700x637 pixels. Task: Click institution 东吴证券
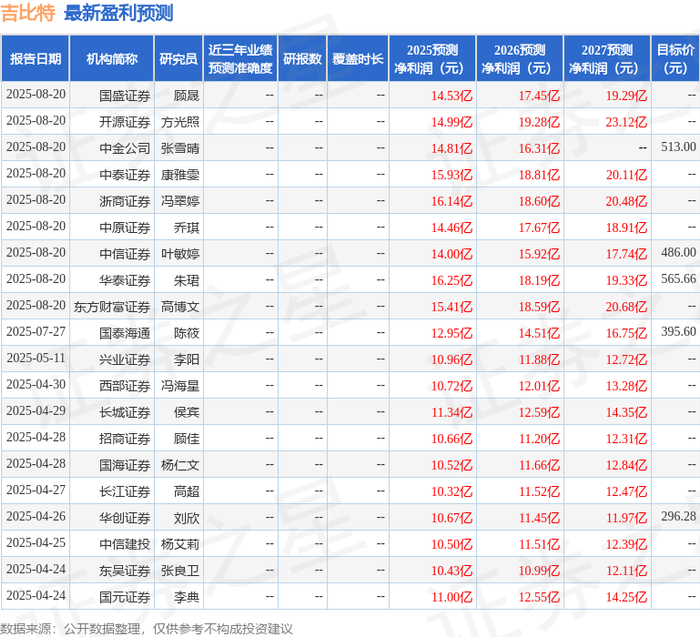pyautogui.click(x=125, y=570)
